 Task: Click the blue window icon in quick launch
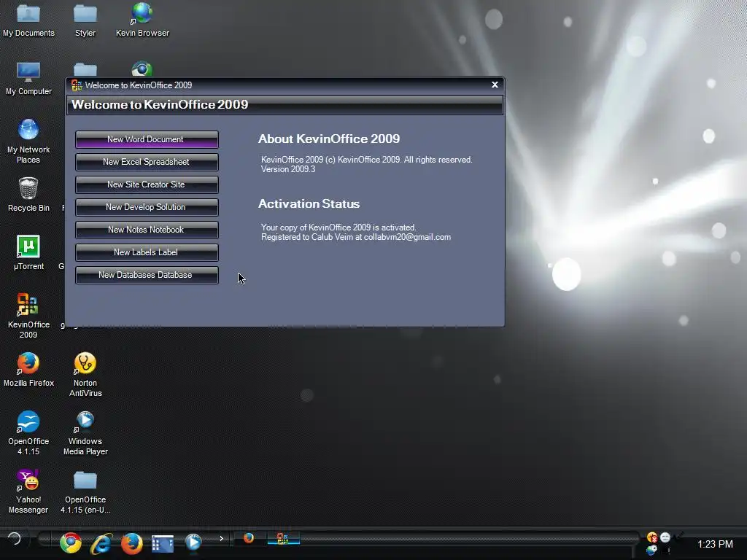pyautogui.click(x=163, y=544)
